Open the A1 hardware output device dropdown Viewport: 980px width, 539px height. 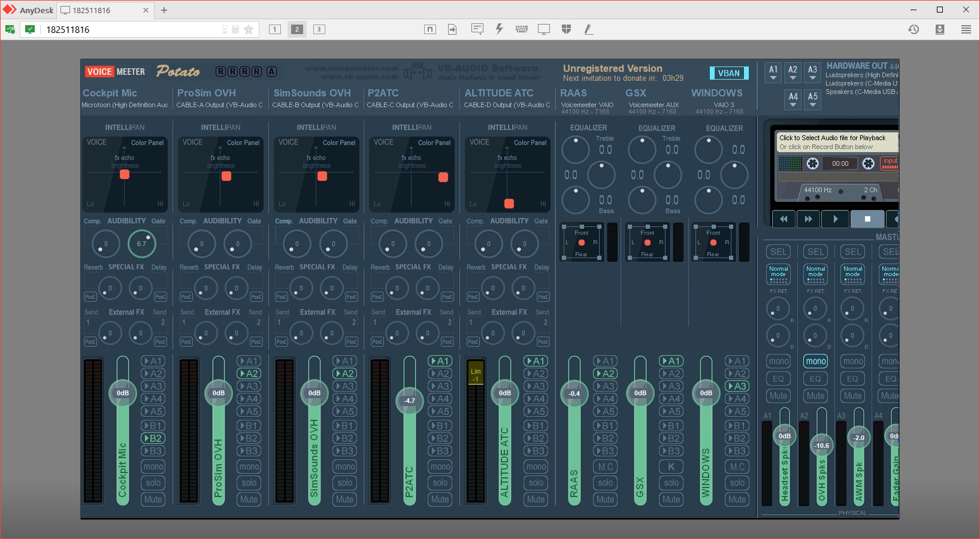click(773, 73)
